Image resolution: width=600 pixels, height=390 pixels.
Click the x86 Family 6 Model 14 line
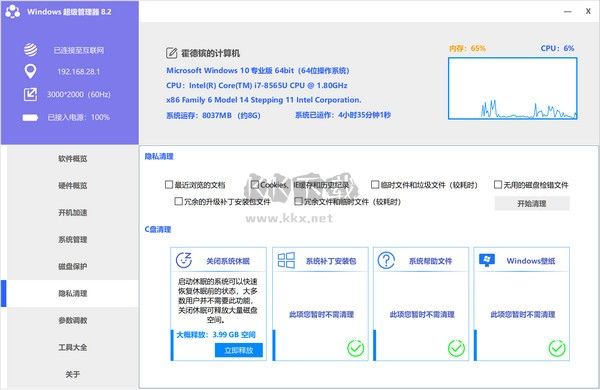(264, 100)
